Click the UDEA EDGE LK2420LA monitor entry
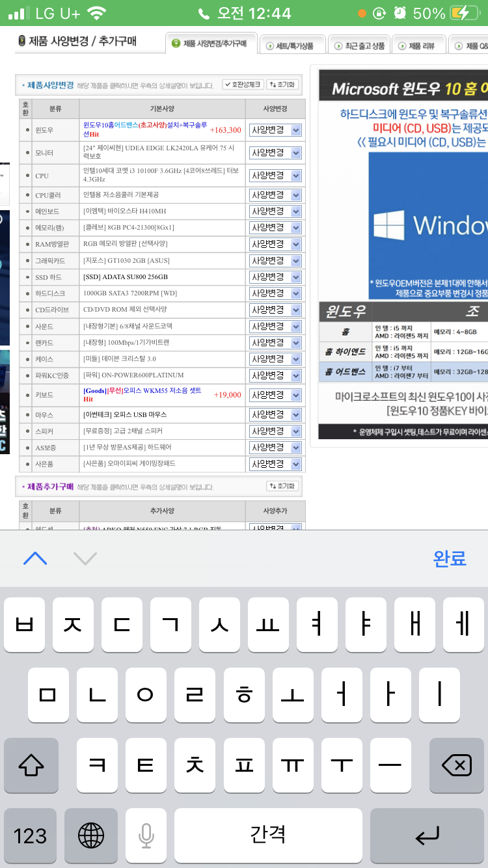 159,152
